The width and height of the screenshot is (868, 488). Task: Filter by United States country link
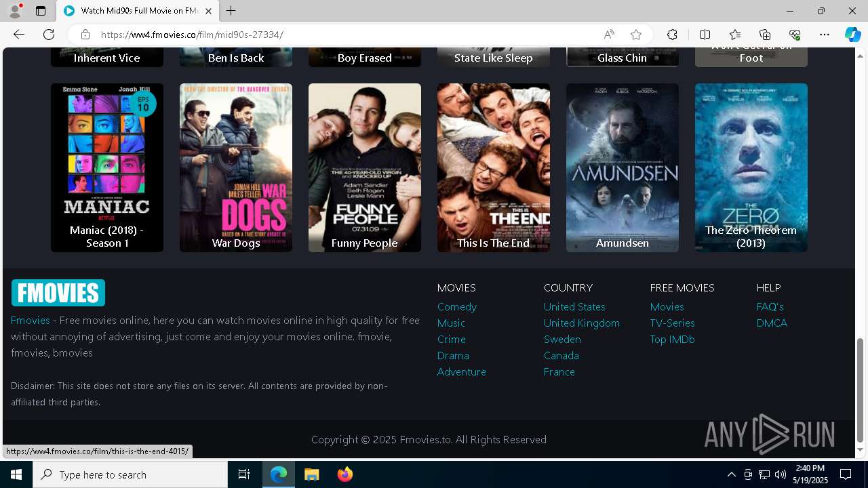click(574, 306)
